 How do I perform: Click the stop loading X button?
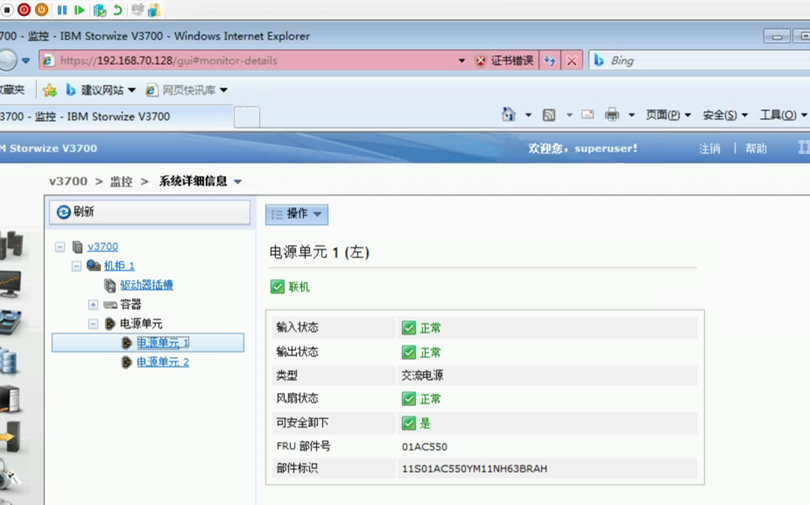click(572, 61)
